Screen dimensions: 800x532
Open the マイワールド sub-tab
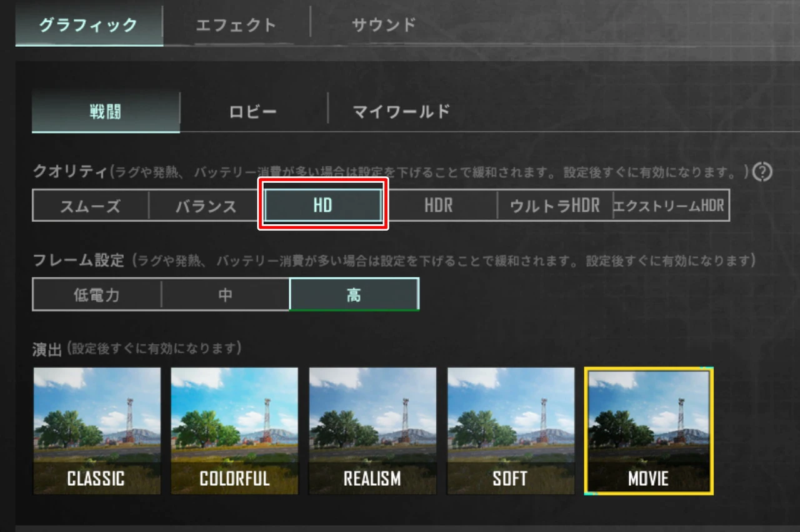[x=401, y=112]
